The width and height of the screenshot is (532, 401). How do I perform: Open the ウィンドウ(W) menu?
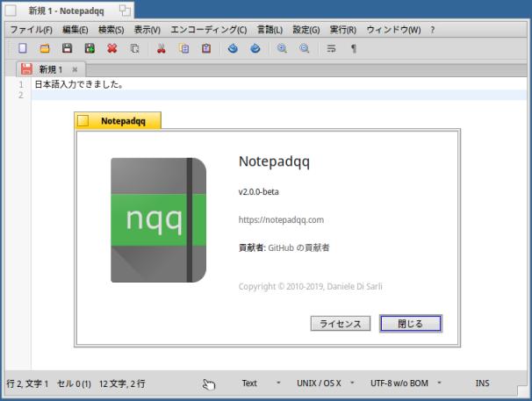(x=393, y=30)
